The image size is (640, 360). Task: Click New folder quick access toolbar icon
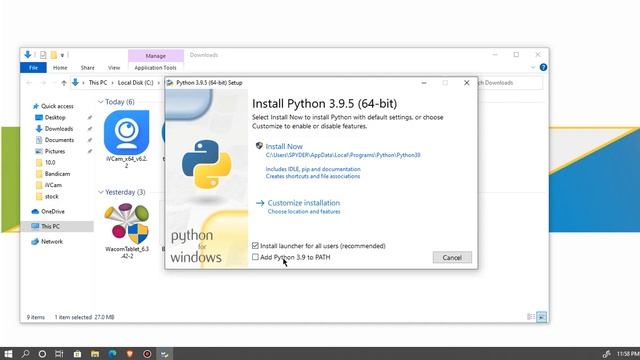click(53, 55)
